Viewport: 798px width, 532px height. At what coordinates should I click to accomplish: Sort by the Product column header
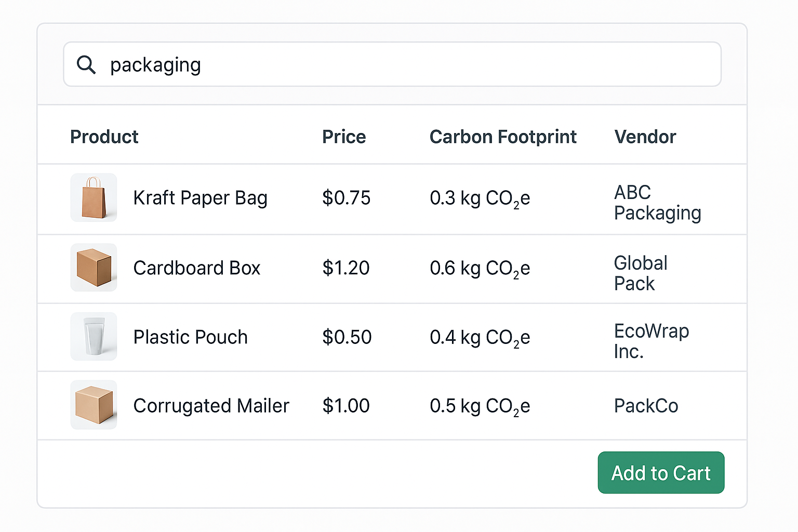coord(104,137)
